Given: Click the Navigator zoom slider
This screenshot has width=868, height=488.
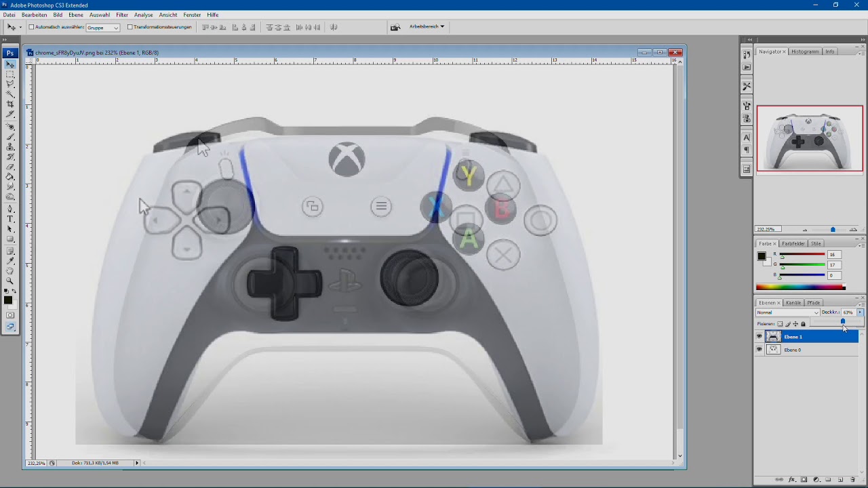Looking at the screenshot, I should click(833, 230).
